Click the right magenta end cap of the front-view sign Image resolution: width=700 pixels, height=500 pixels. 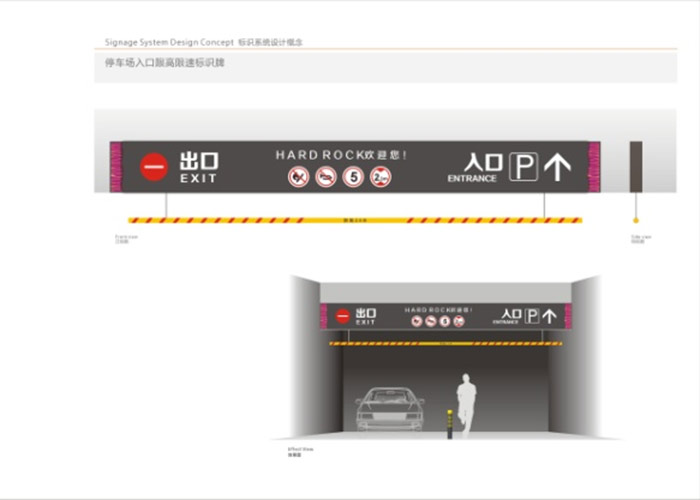[x=594, y=167]
